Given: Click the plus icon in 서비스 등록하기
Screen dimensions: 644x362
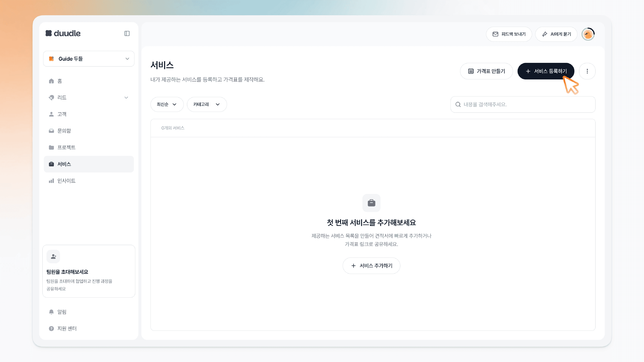Looking at the screenshot, I should (x=528, y=71).
